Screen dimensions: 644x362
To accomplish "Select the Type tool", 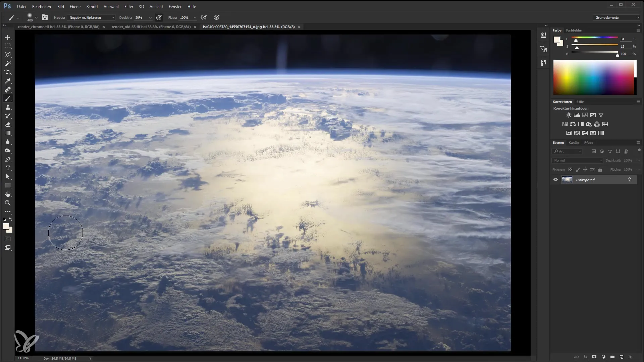I will tap(8, 168).
